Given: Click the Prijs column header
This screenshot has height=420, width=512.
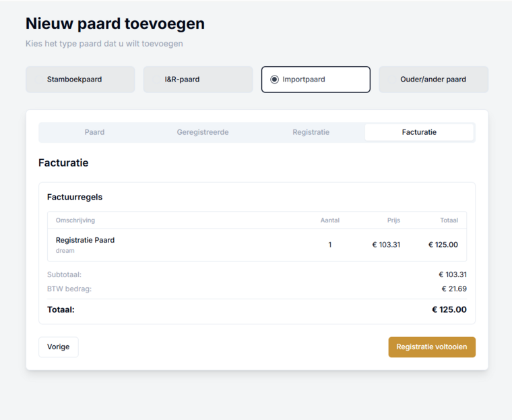Looking at the screenshot, I should [x=394, y=220].
